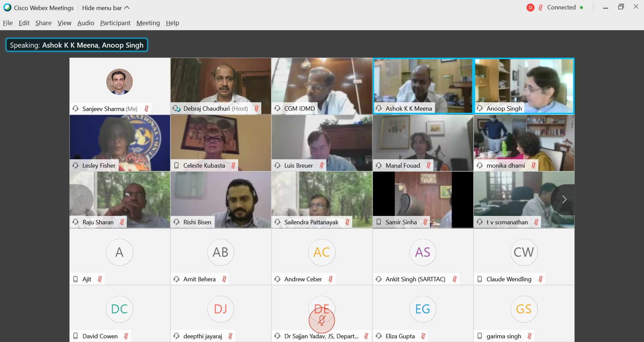This screenshot has width=644, height=342.
Task: Select Lesley Fisher video tile
Action: pyautogui.click(x=120, y=143)
